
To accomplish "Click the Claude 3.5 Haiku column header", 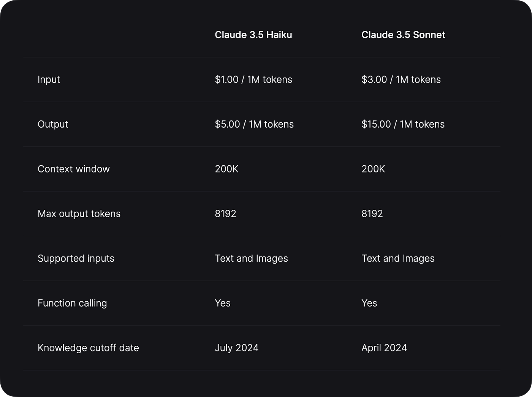I will (253, 35).
